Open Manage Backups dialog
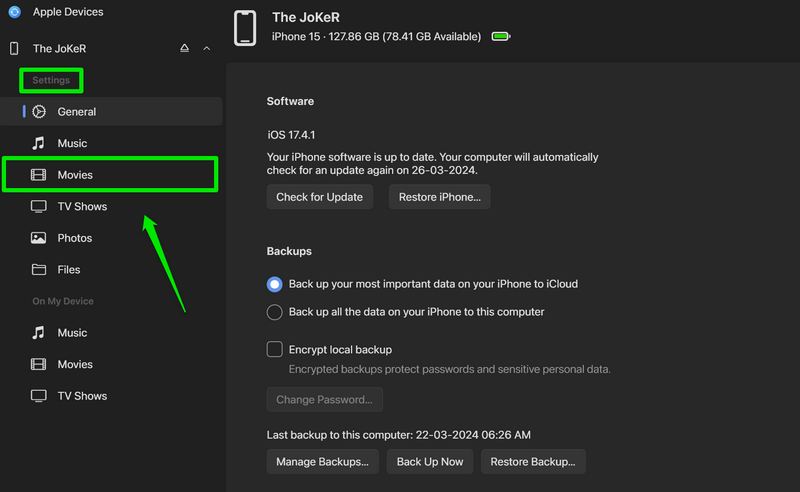 click(323, 462)
